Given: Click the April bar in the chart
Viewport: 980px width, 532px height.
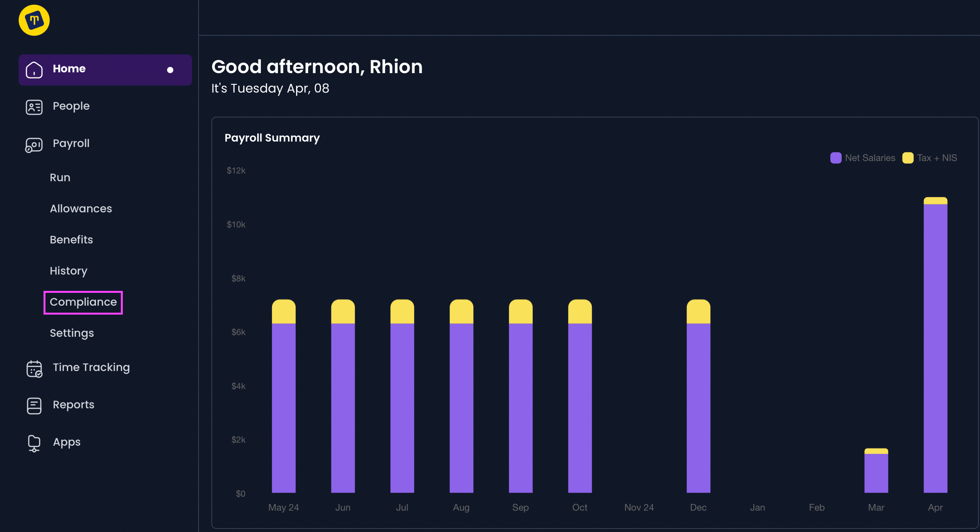Looking at the screenshot, I should (x=935, y=345).
